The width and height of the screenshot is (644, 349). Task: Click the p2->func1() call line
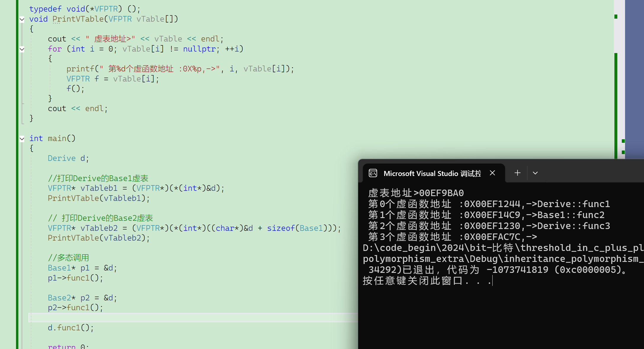click(75, 308)
